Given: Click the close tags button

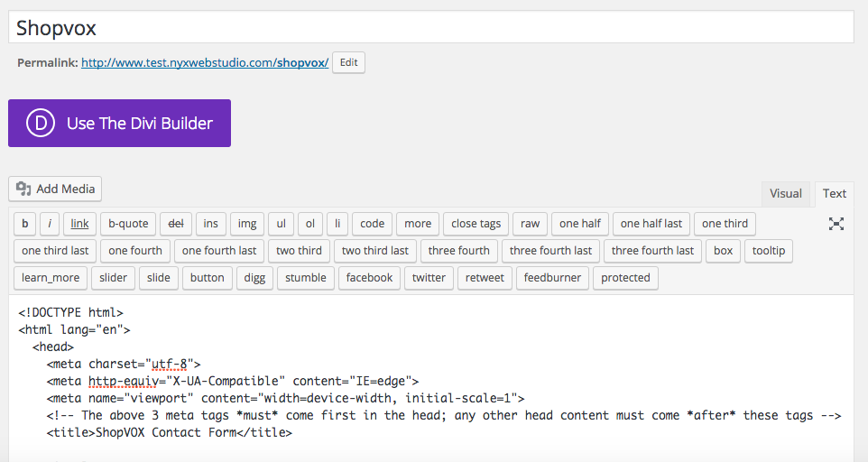Looking at the screenshot, I should (476, 224).
